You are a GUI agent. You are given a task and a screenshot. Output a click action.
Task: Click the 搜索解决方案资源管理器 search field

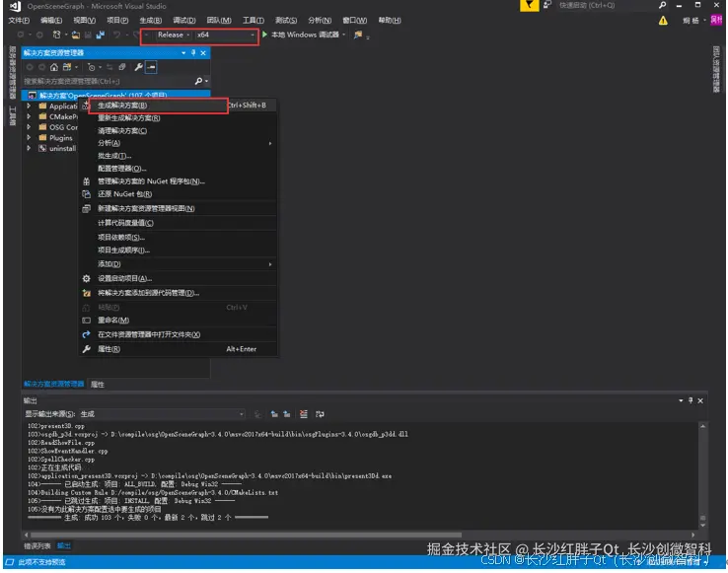[108, 81]
